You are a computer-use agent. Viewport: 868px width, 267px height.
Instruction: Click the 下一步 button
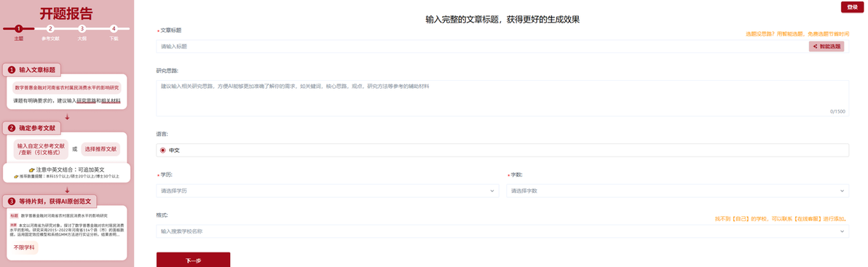(x=193, y=260)
